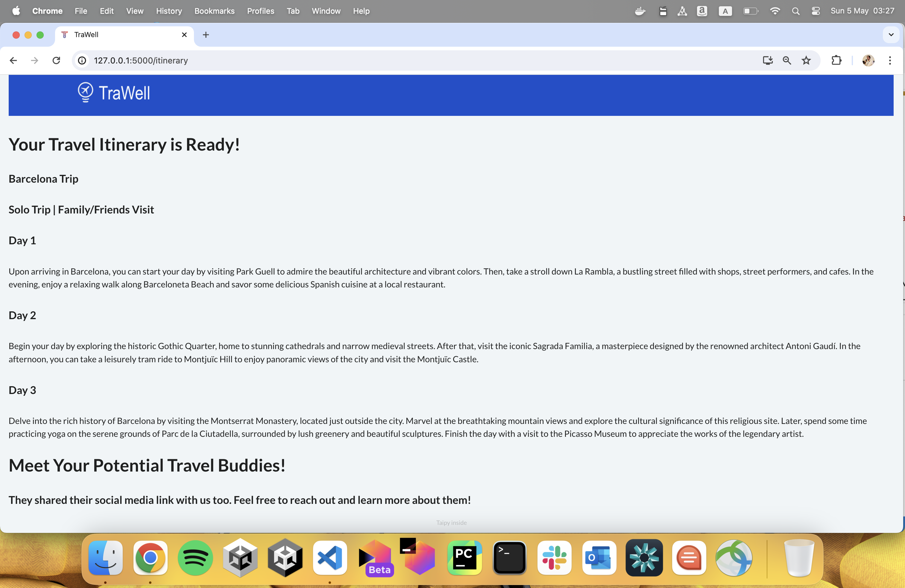
Task: Click the Taipy inside footer link
Action: point(451,522)
